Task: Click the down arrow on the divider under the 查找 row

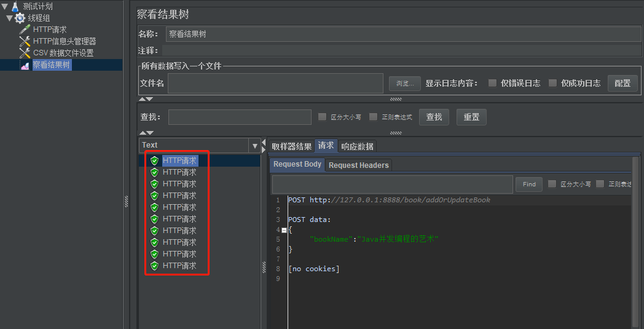Action: coord(149,133)
